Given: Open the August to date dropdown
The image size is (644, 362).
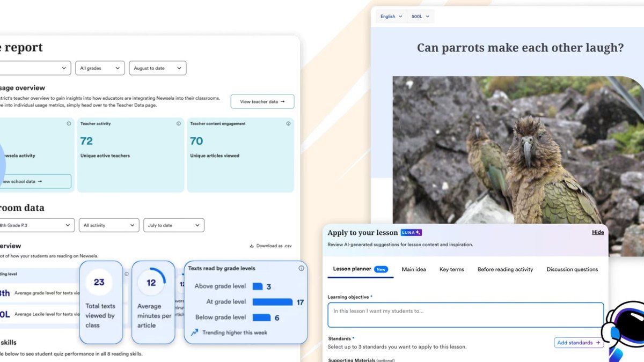Looking at the screenshot, I should 157,68.
